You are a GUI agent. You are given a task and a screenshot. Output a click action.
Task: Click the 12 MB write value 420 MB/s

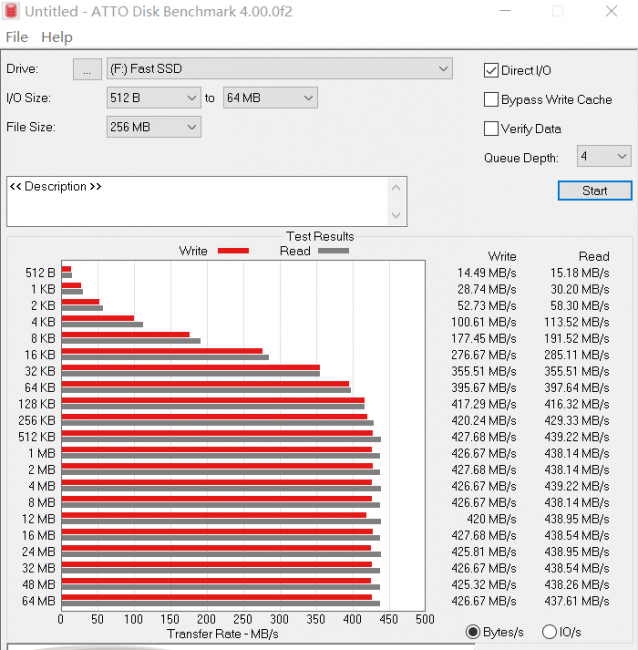coord(492,519)
